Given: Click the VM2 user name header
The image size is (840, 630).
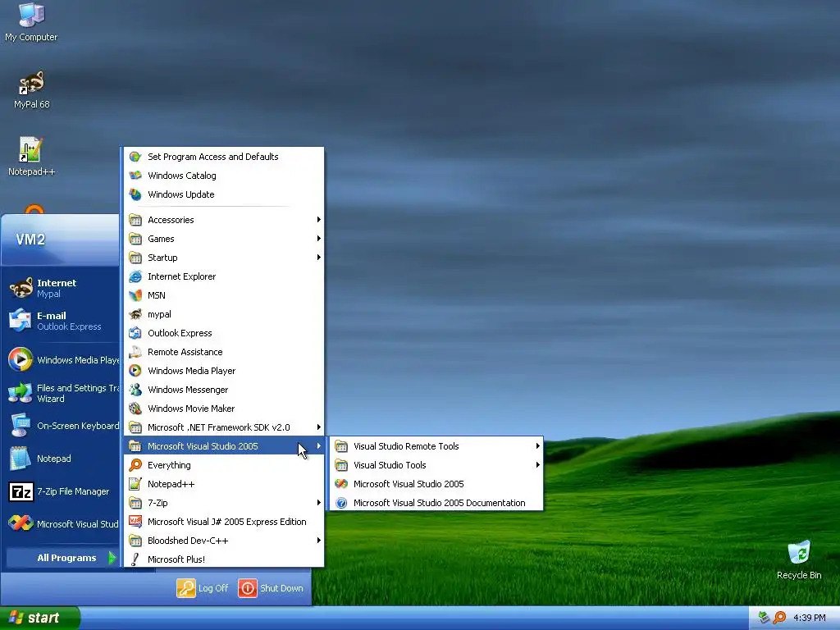Looking at the screenshot, I should [x=30, y=239].
